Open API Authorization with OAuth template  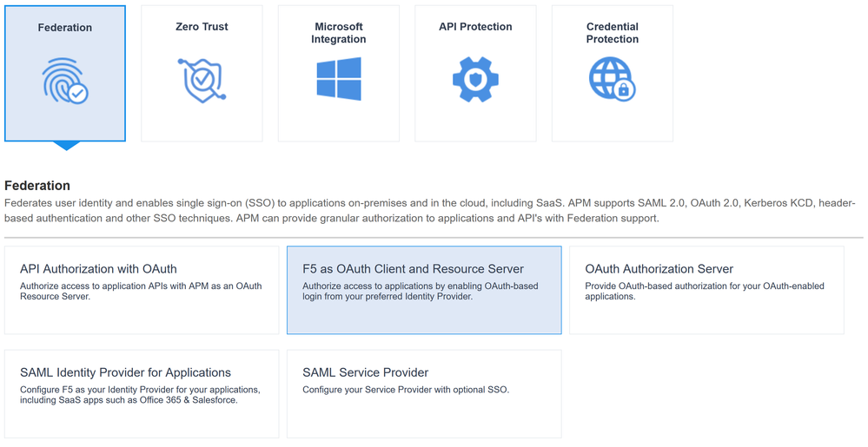pyautogui.click(x=98, y=269)
